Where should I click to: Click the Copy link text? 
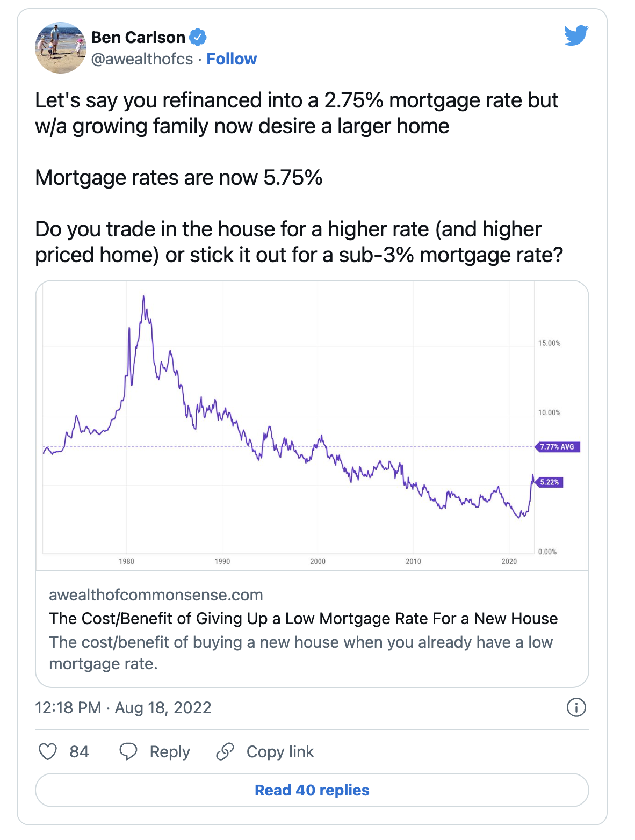280,752
